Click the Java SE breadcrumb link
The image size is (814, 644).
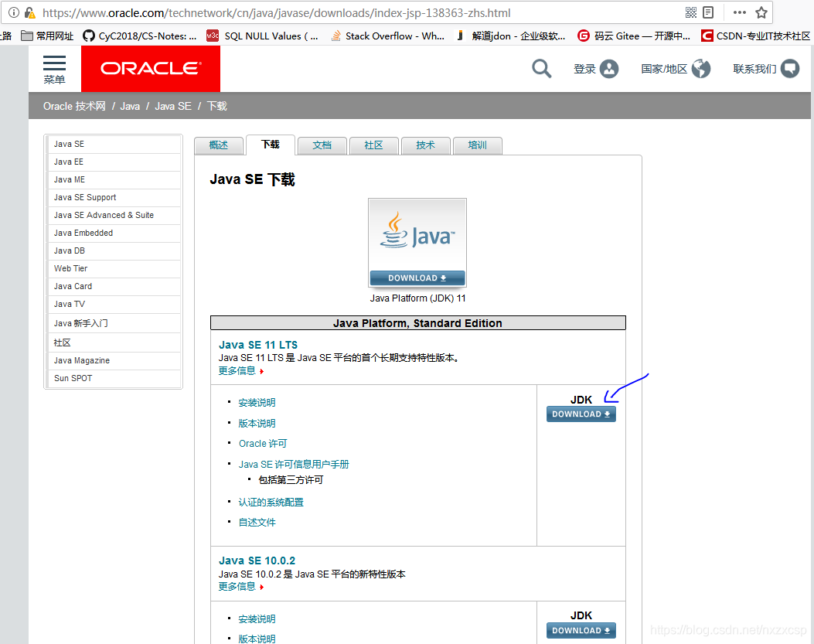173,106
